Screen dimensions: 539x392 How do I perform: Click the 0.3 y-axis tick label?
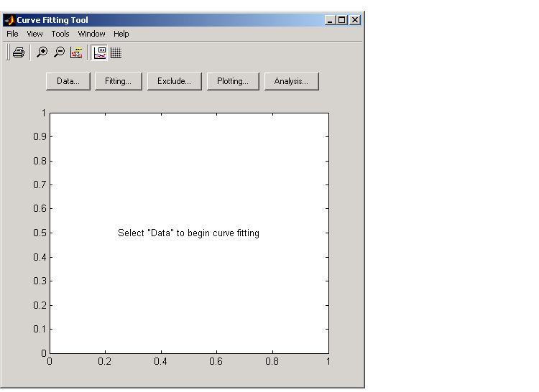pyautogui.click(x=40, y=281)
